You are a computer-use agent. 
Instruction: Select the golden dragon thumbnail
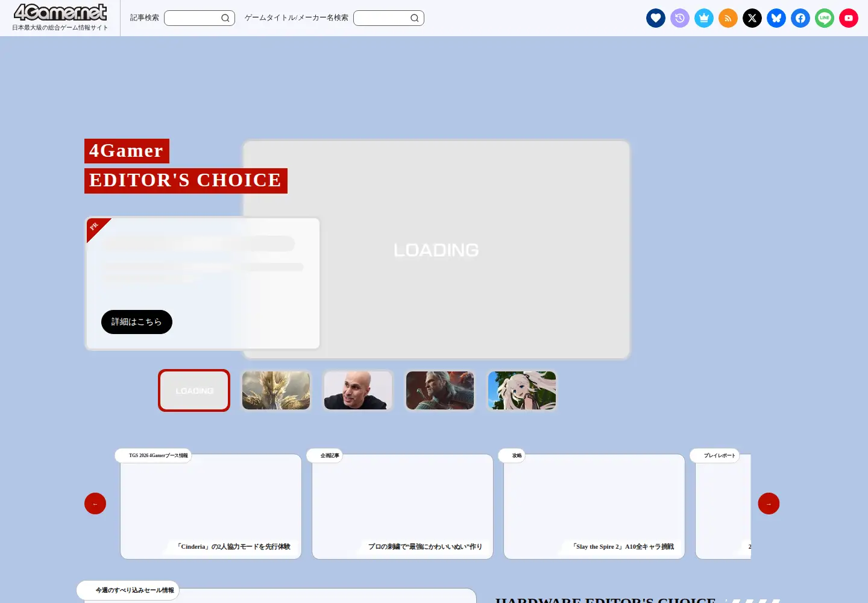point(276,391)
